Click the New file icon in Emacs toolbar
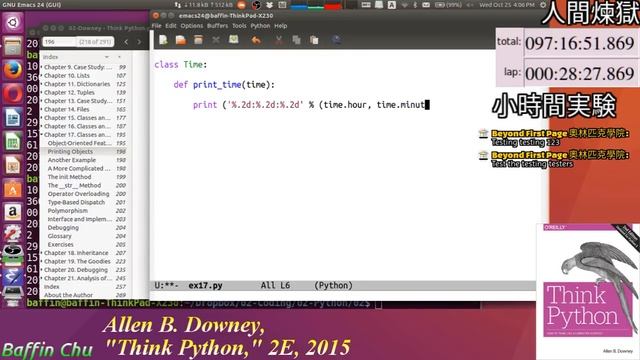640x360 pixels. (x=163, y=40)
